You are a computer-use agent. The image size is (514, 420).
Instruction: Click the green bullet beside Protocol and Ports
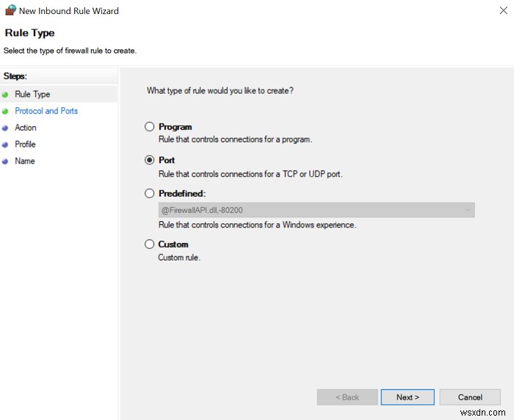(x=5, y=112)
